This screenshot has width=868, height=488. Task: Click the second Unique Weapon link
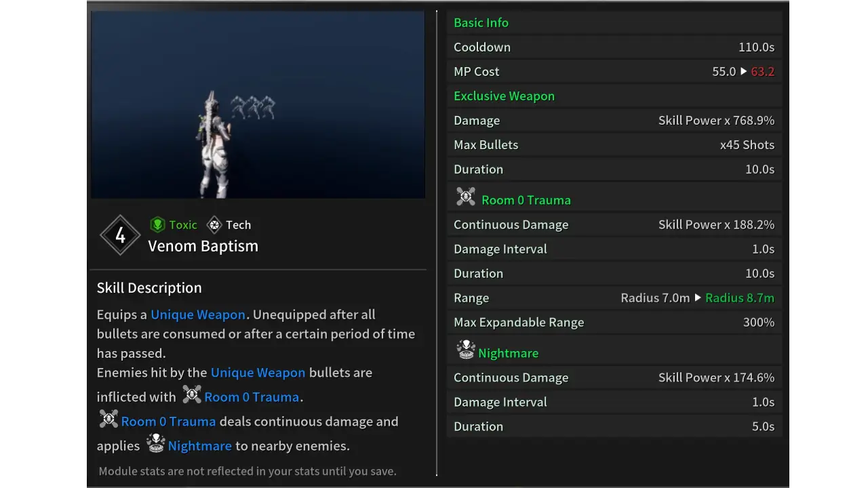(x=258, y=372)
